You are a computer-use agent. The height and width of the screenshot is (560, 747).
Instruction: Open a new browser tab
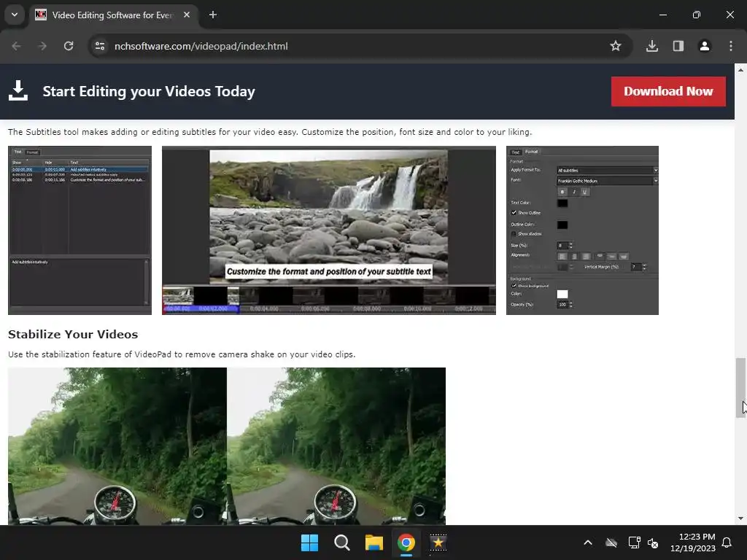213,15
